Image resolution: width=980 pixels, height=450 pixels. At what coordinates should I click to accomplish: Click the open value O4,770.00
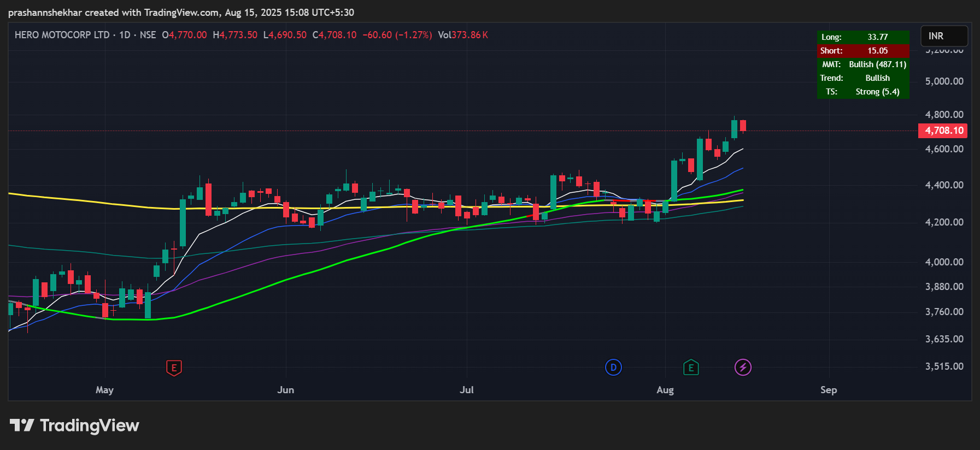click(x=184, y=35)
